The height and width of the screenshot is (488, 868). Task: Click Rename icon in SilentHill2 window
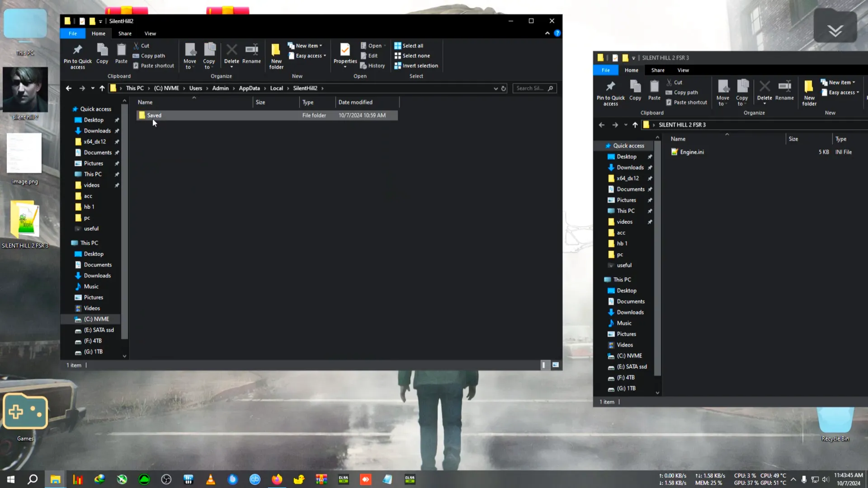[251, 54]
